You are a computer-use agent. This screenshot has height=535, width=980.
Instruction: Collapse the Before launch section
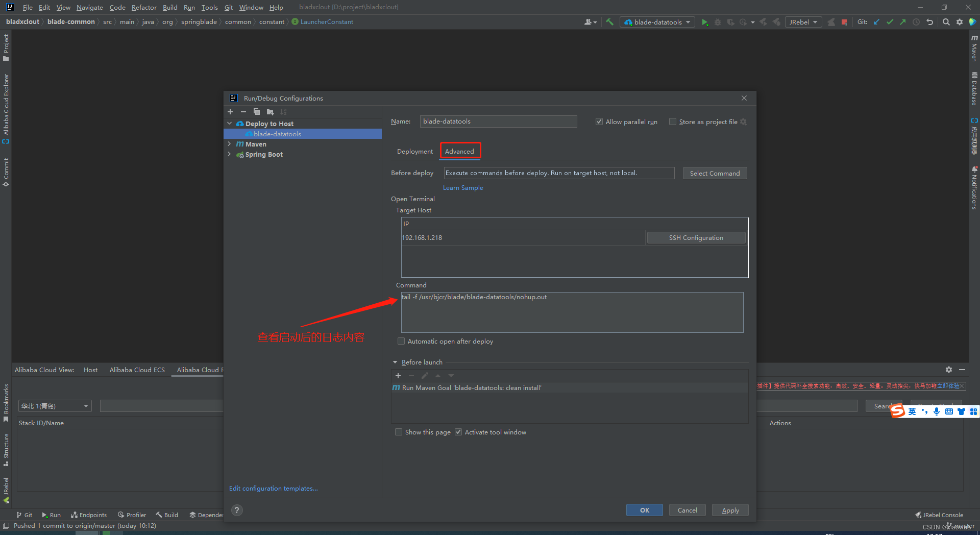[395, 362]
